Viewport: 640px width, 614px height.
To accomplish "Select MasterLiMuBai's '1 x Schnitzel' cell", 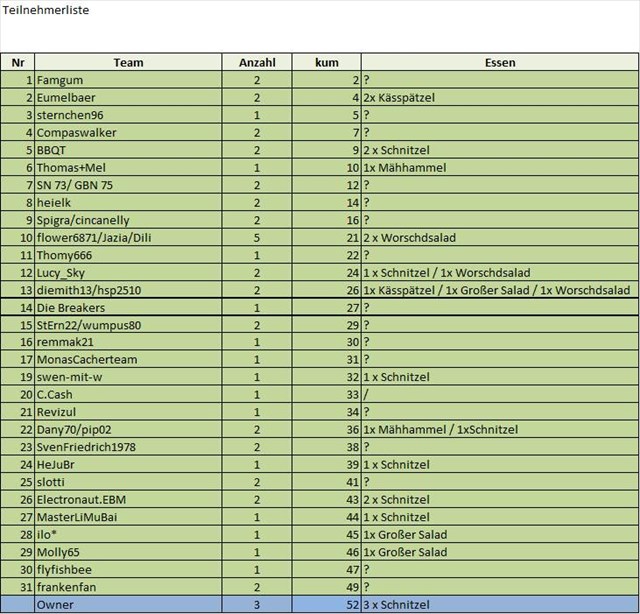I will 500,518.
